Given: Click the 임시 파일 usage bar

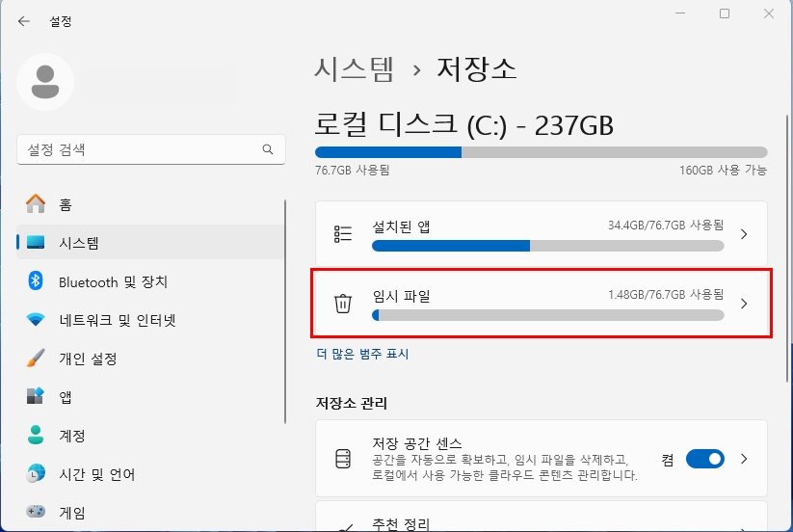Looking at the screenshot, I should pos(547,315).
